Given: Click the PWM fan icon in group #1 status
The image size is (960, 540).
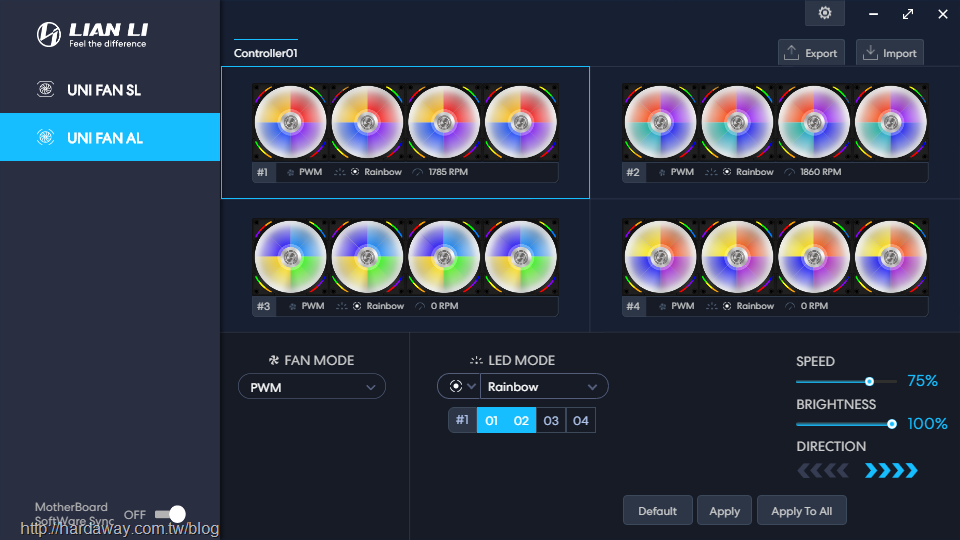Looking at the screenshot, I should (x=291, y=173).
